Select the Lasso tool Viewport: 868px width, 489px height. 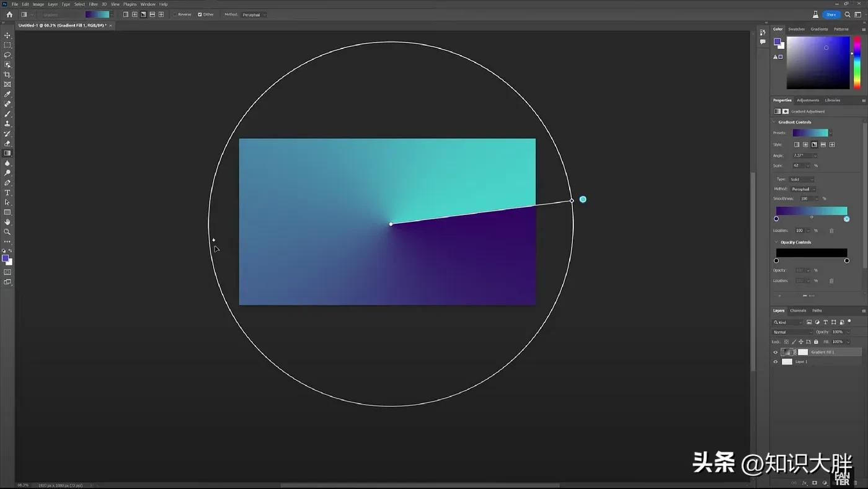[x=7, y=55]
